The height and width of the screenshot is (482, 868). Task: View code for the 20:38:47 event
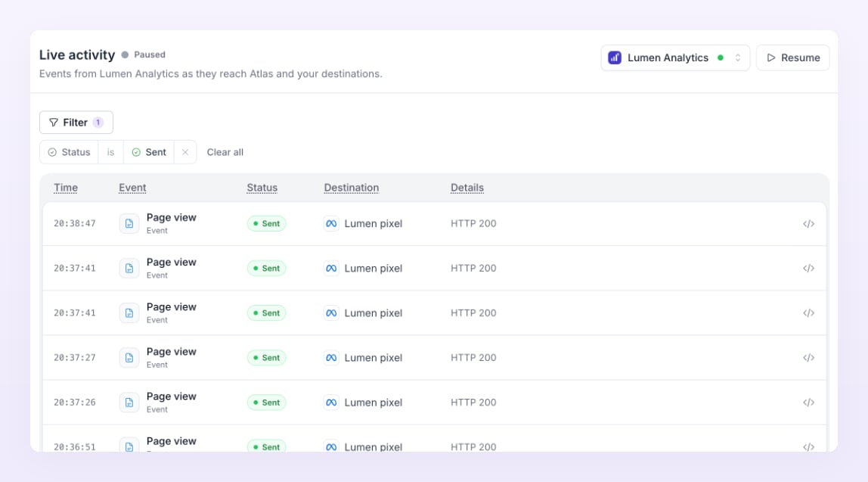pos(808,224)
